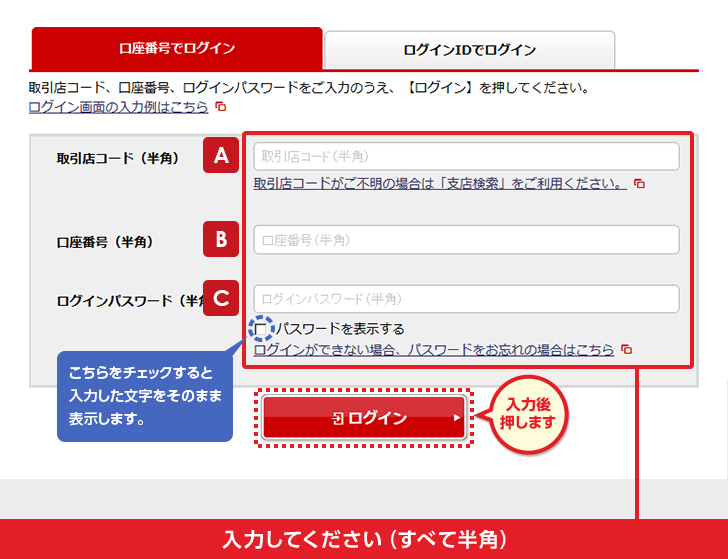Focus the 取引店コード input field
The width and height of the screenshot is (728, 559).
466,156
